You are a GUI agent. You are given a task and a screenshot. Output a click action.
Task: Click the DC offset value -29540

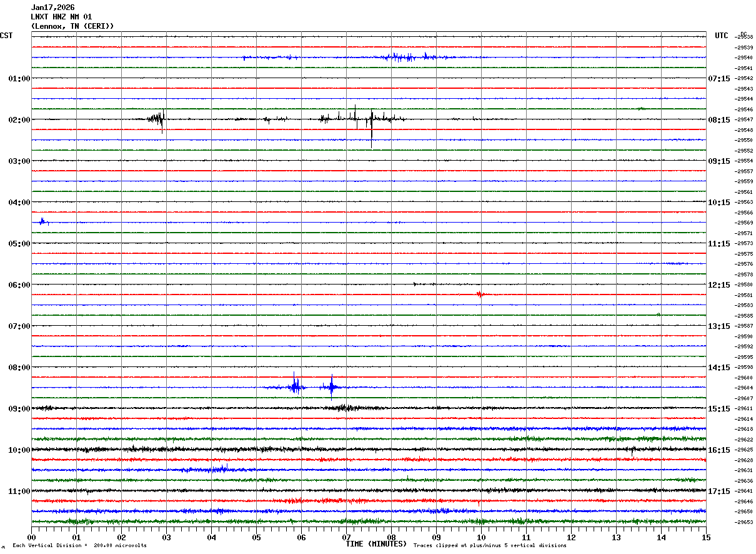(744, 58)
